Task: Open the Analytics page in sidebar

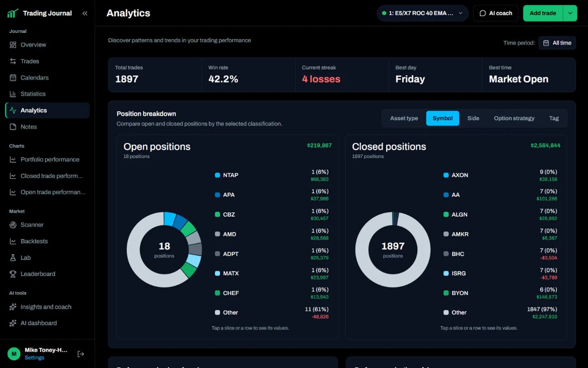Action: click(47, 110)
